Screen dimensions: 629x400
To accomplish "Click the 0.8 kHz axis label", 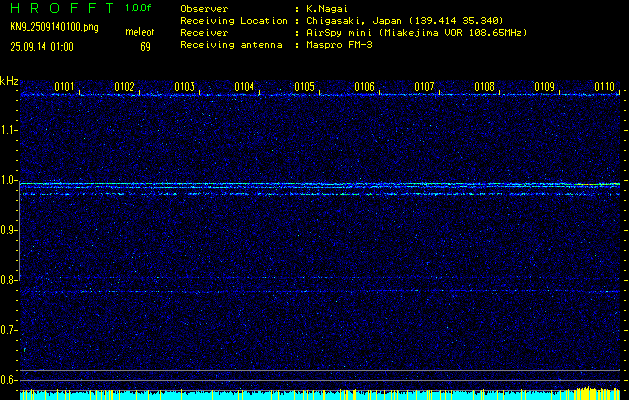I will (x=9, y=280).
